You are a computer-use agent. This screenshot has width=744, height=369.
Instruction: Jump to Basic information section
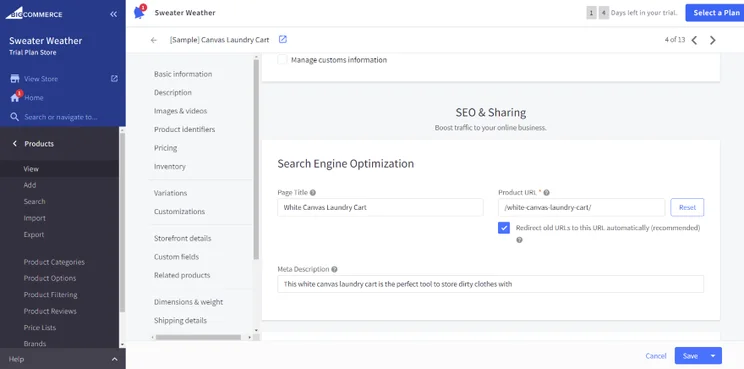pyautogui.click(x=183, y=74)
